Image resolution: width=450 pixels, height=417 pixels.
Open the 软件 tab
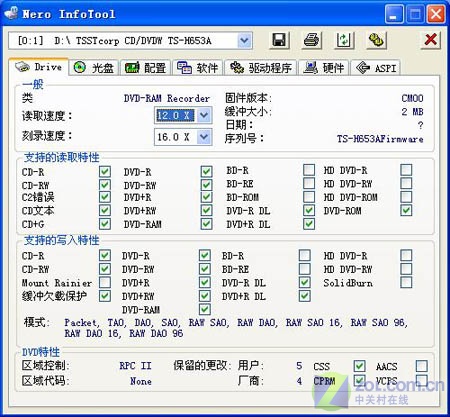pyautogui.click(x=198, y=68)
